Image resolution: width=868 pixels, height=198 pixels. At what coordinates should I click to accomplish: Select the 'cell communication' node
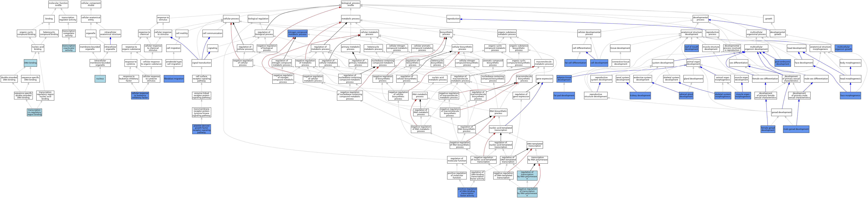coord(213,33)
